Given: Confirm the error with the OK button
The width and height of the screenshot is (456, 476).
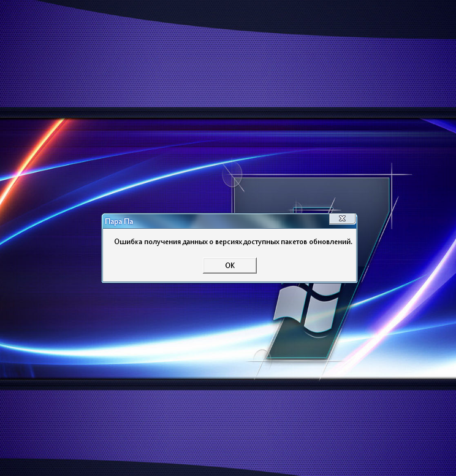Looking at the screenshot, I should [230, 266].
